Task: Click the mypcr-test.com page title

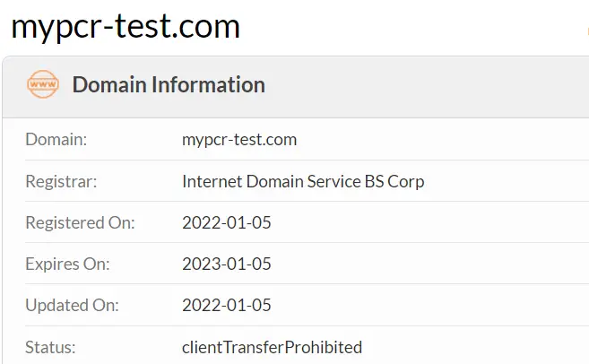Action: click(126, 27)
